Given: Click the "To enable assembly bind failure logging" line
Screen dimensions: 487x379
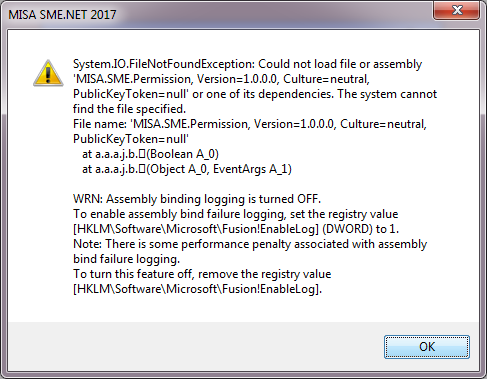Looking at the screenshot, I should (235, 214).
